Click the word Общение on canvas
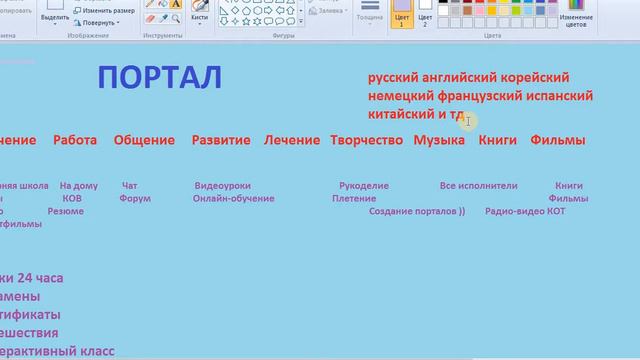640x360 pixels. pos(144,140)
